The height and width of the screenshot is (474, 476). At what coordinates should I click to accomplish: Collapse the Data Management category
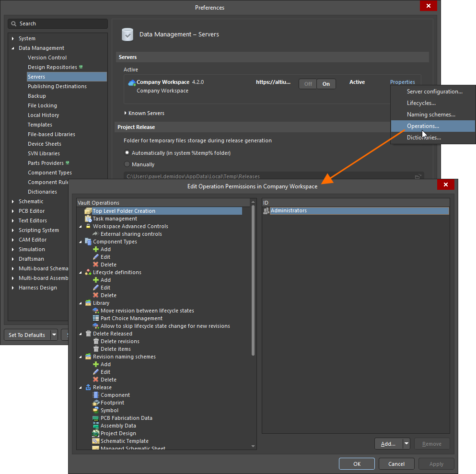pyautogui.click(x=13, y=48)
